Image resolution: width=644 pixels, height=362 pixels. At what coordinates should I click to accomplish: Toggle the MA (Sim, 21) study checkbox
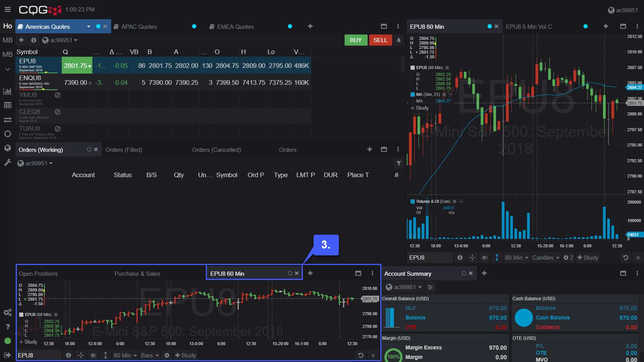coord(413,94)
